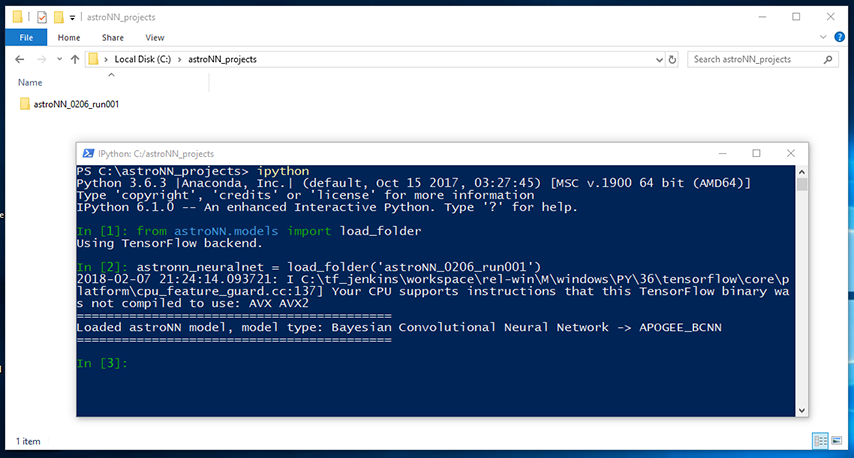
Task: Expand the ribbon with chevron arrow
Action: point(822,37)
